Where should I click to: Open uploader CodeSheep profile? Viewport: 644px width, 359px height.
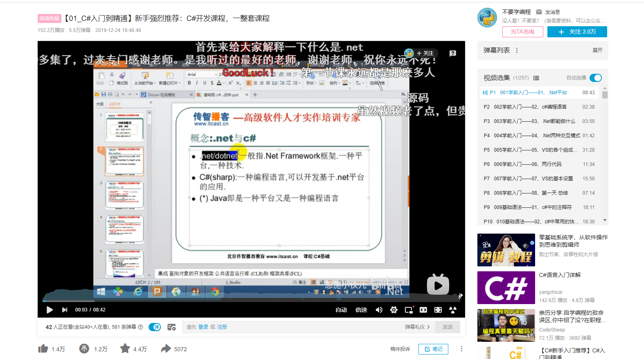[x=552, y=330]
